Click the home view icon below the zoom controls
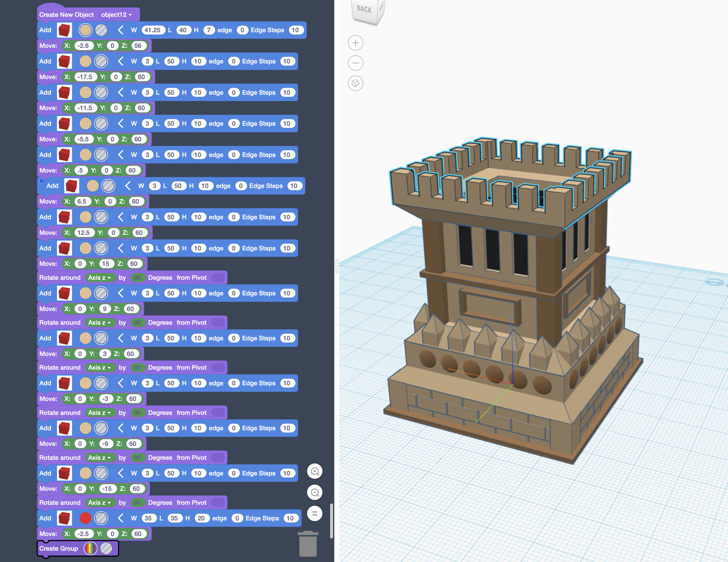 tap(355, 84)
